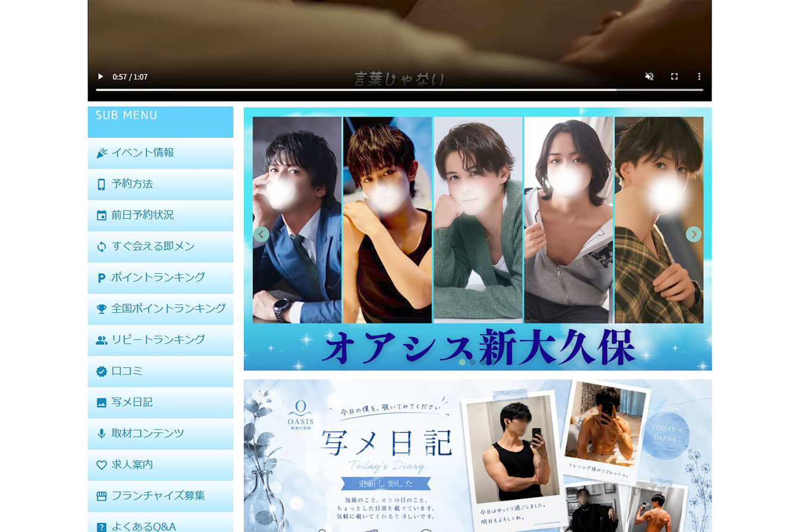The width and height of the screenshot is (790, 532).
Task: Open profile of man in blue suit
Action: pos(297,220)
